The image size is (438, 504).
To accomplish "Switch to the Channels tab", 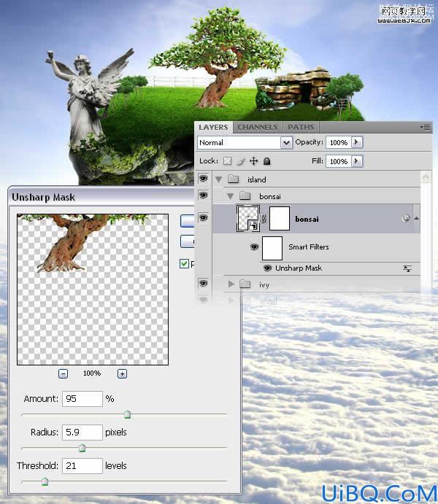I will click(x=257, y=128).
